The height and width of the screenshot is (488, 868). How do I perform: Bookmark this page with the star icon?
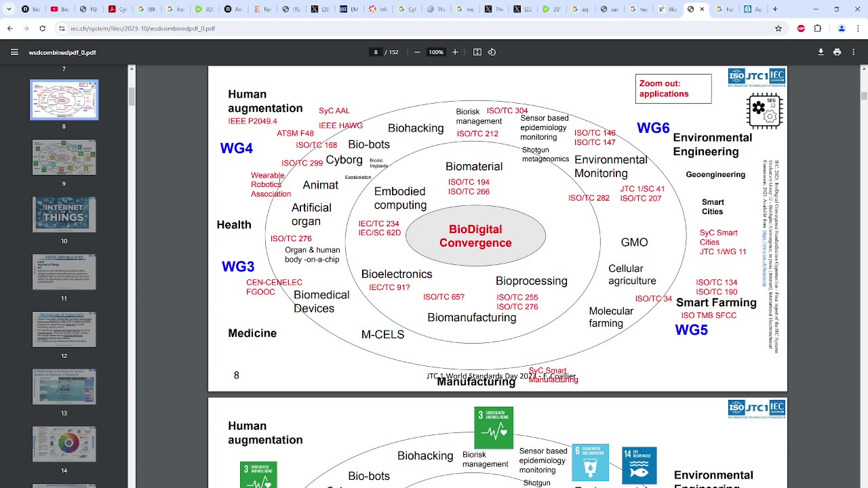coord(778,28)
